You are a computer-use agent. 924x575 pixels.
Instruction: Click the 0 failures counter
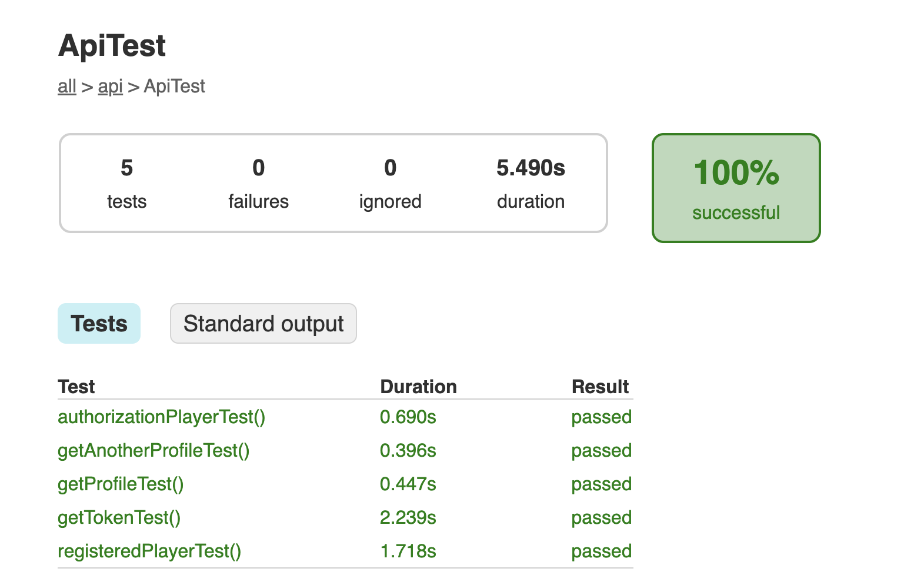coord(258,182)
